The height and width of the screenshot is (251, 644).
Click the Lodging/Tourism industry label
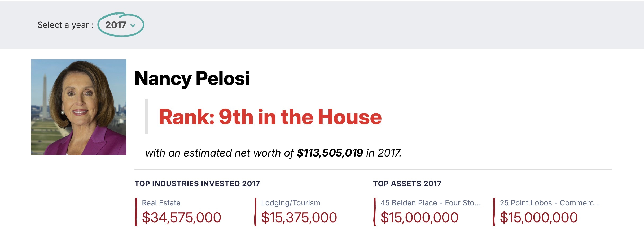coord(291,203)
